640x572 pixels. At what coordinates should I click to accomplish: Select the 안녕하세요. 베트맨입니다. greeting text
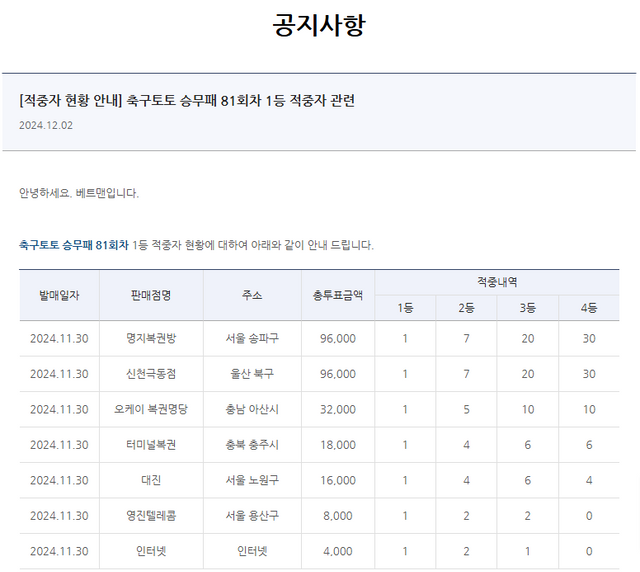coord(79,193)
